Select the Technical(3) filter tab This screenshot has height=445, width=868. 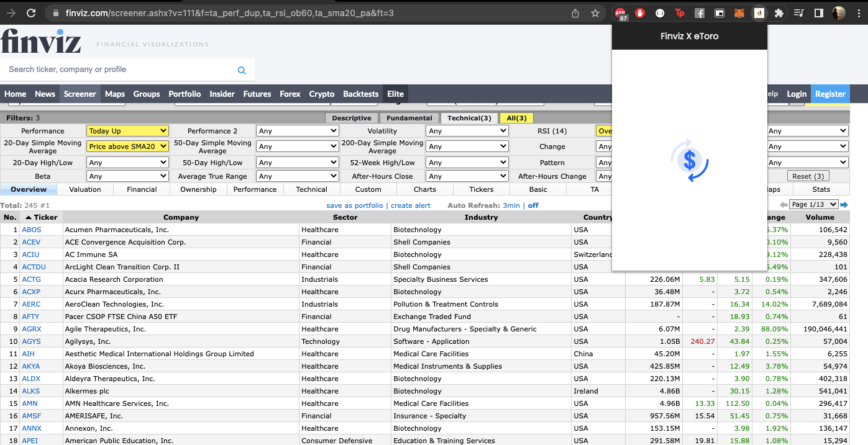pos(469,118)
